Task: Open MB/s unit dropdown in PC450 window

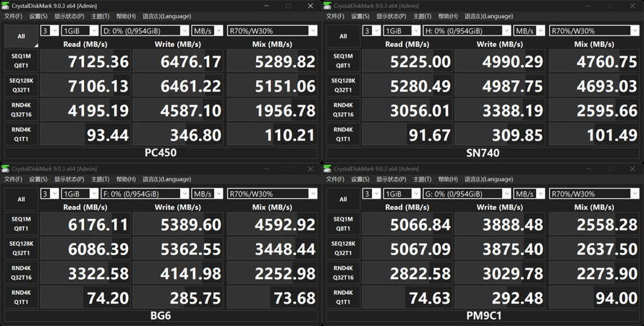Action: 208,31
